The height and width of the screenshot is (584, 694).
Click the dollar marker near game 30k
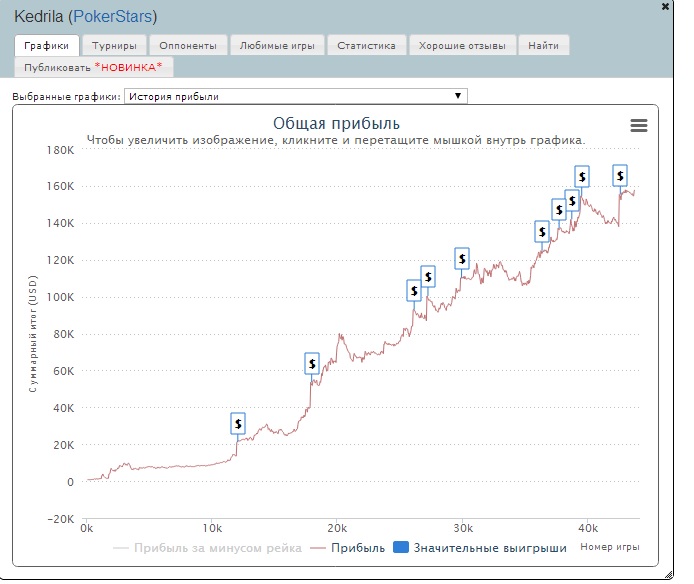(x=462, y=258)
